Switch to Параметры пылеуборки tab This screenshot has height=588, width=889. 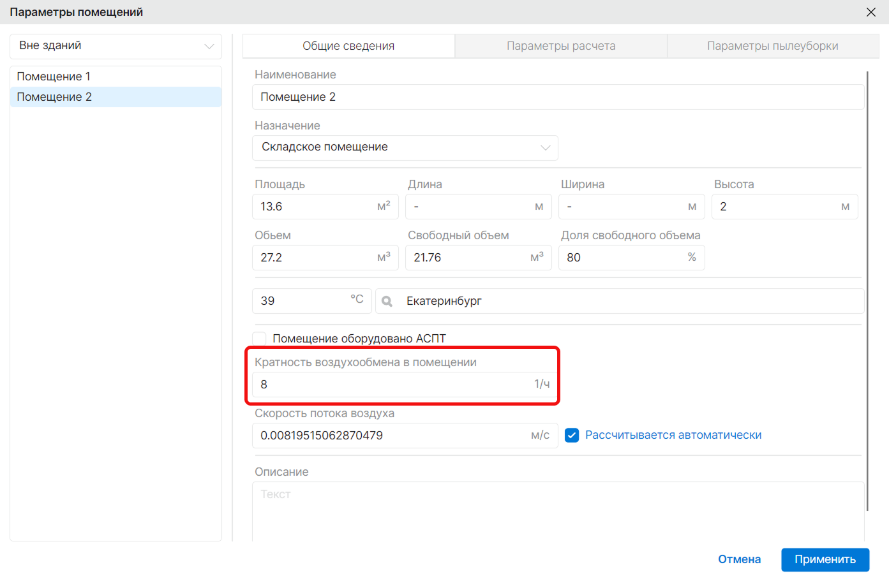(773, 46)
